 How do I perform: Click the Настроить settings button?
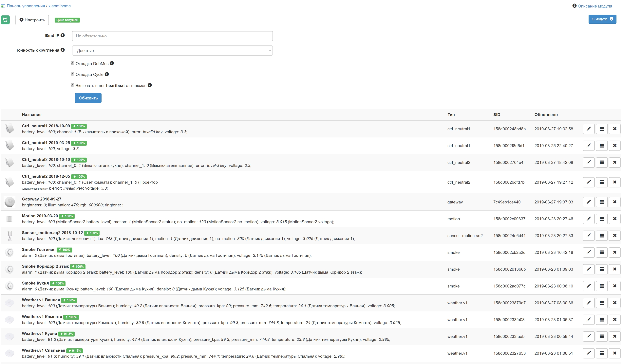click(x=32, y=20)
